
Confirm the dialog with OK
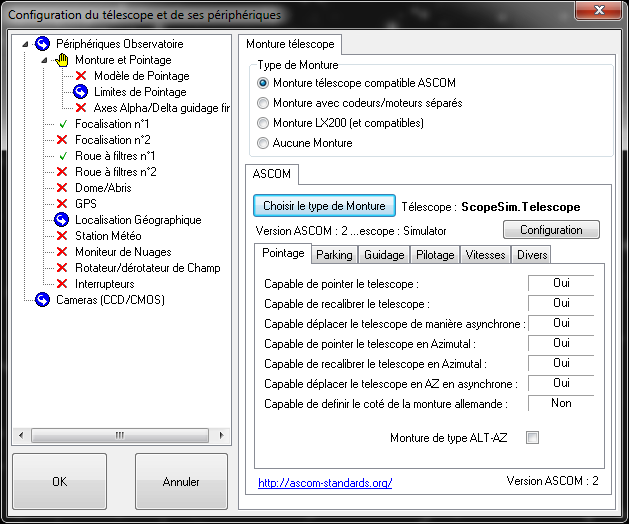pos(59,481)
